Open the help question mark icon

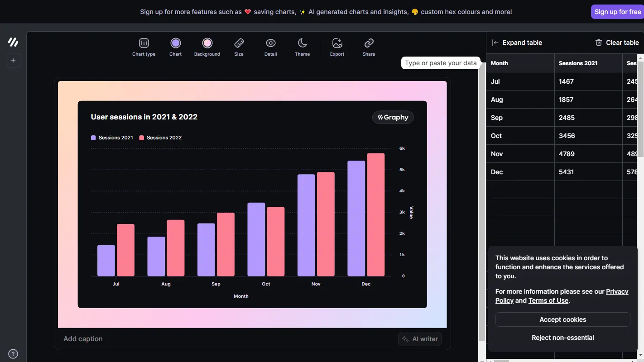[x=13, y=354]
